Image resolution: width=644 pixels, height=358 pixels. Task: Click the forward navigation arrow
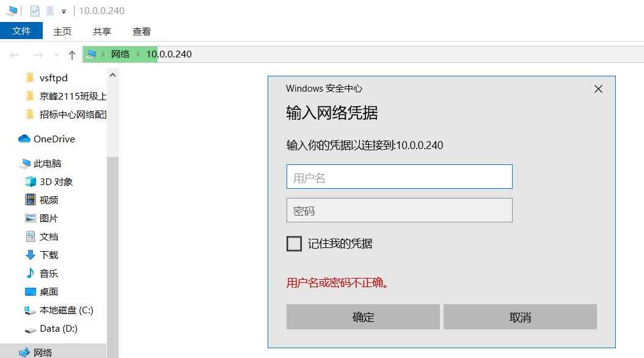point(38,54)
